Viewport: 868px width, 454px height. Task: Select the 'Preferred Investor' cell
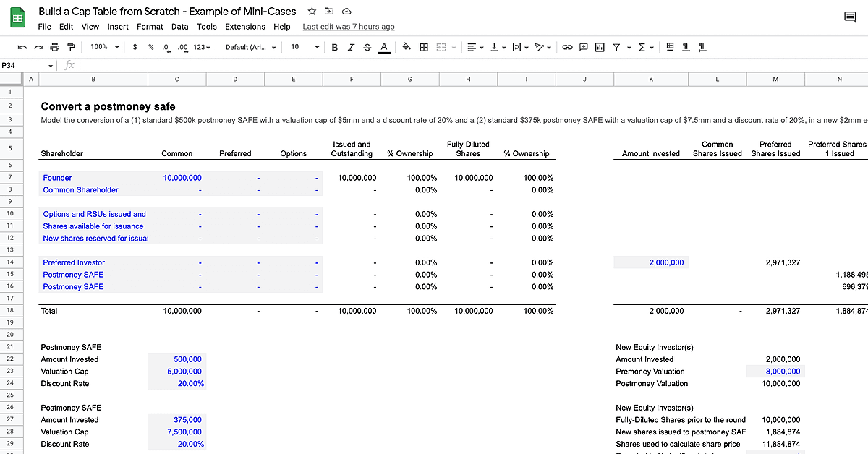(x=93, y=262)
